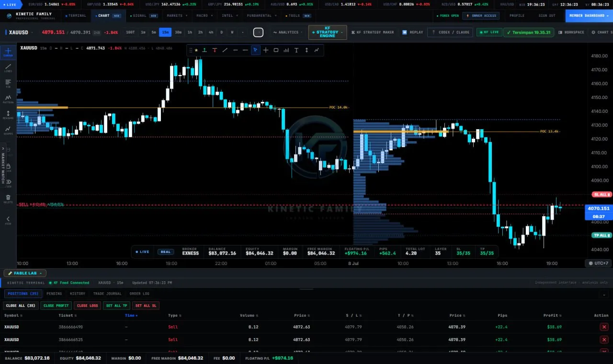Expand the Market Watch side panel
613x364 pixels.
click(3, 165)
